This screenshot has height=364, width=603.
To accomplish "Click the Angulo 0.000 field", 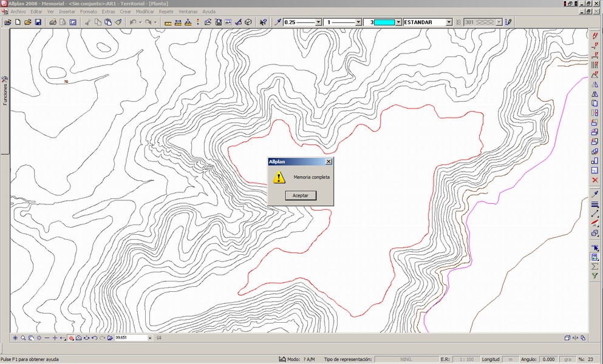I will coord(548,359).
